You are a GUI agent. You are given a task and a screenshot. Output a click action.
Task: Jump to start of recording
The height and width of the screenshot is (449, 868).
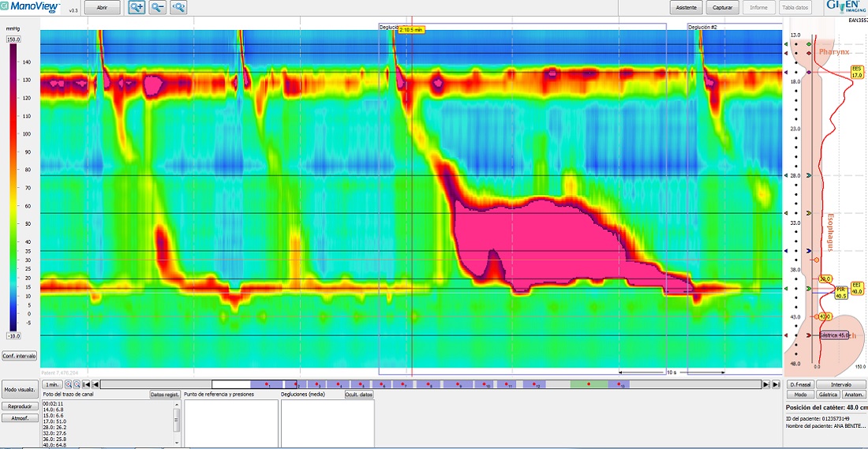coord(86,384)
